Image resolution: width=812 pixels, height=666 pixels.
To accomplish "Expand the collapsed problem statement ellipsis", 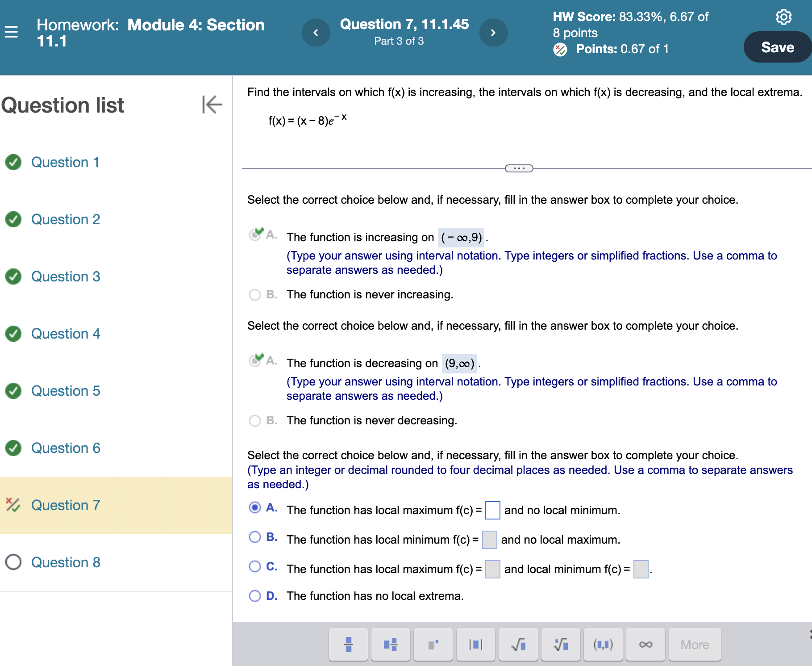I will (x=519, y=168).
